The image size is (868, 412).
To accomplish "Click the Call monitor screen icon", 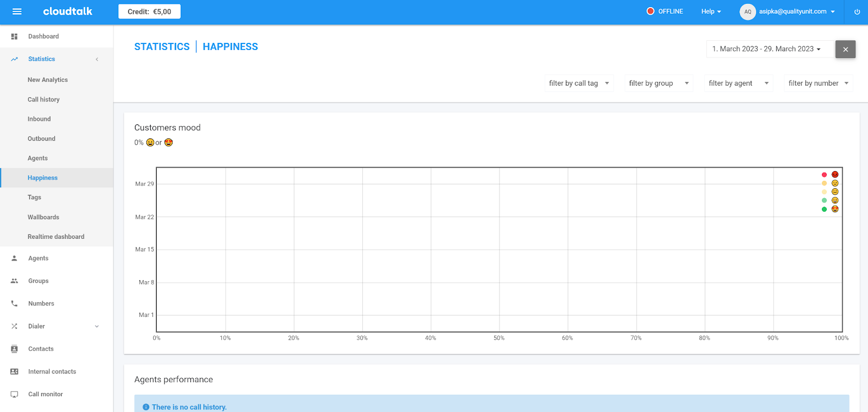I will [15, 395].
